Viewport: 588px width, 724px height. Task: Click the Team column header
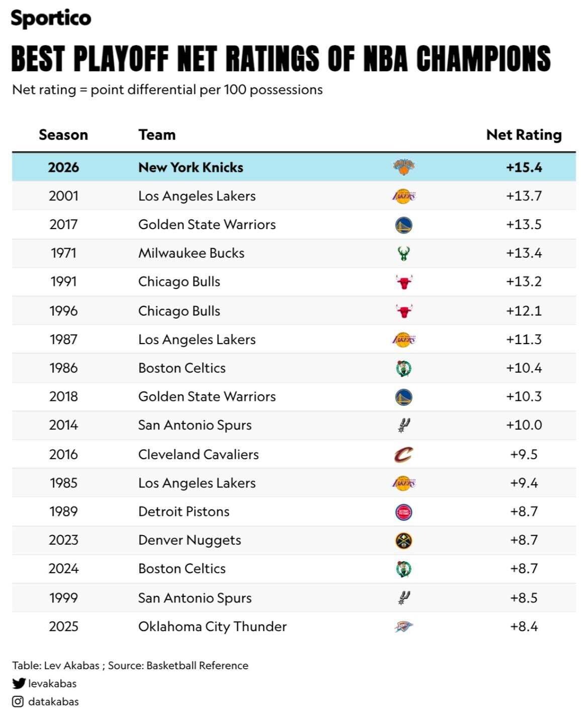(157, 135)
